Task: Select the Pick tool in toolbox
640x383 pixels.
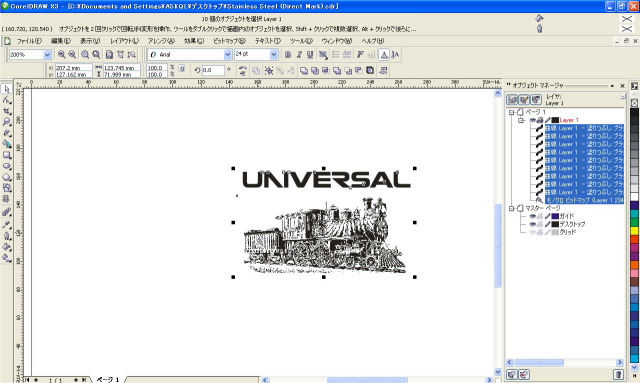Action: point(7,89)
